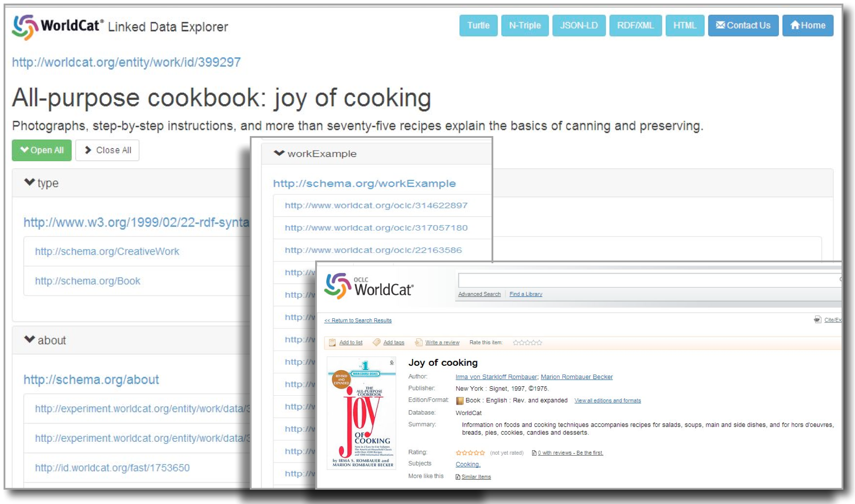Click the Add tags tag icon
The height and width of the screenshot is (504, 855).
[376, 342]
